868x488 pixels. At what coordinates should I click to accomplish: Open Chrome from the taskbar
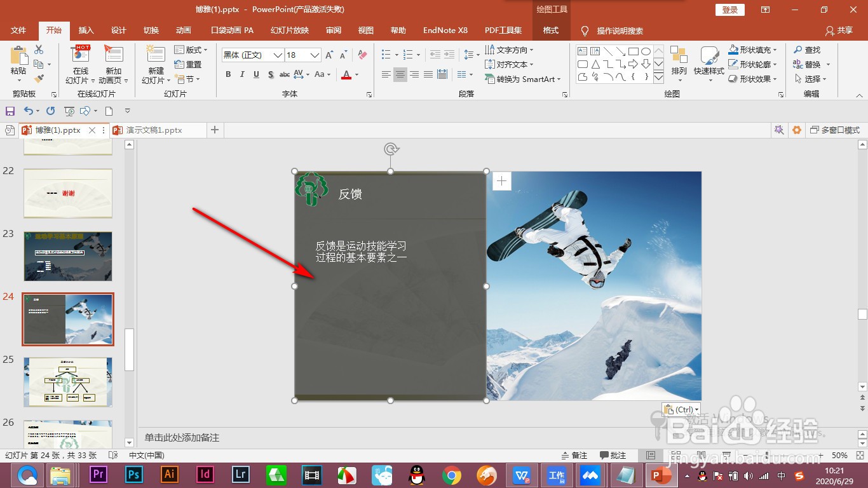point(452,475)
